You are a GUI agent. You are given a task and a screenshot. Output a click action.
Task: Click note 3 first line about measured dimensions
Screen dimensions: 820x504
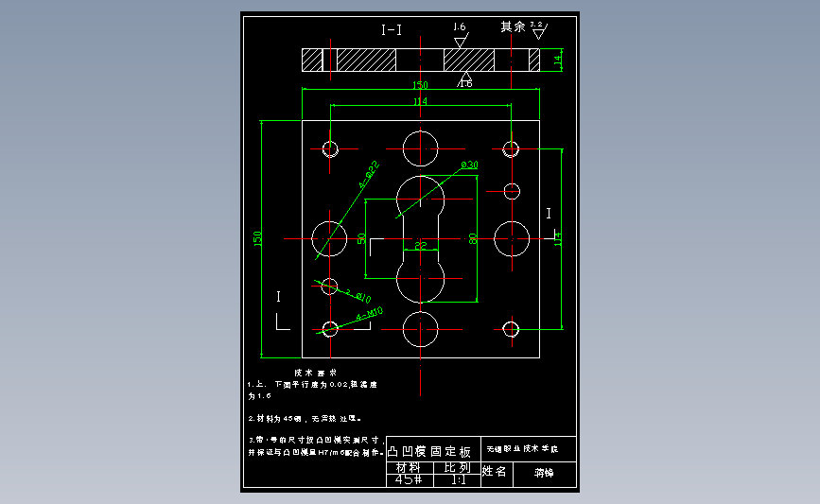316,441
